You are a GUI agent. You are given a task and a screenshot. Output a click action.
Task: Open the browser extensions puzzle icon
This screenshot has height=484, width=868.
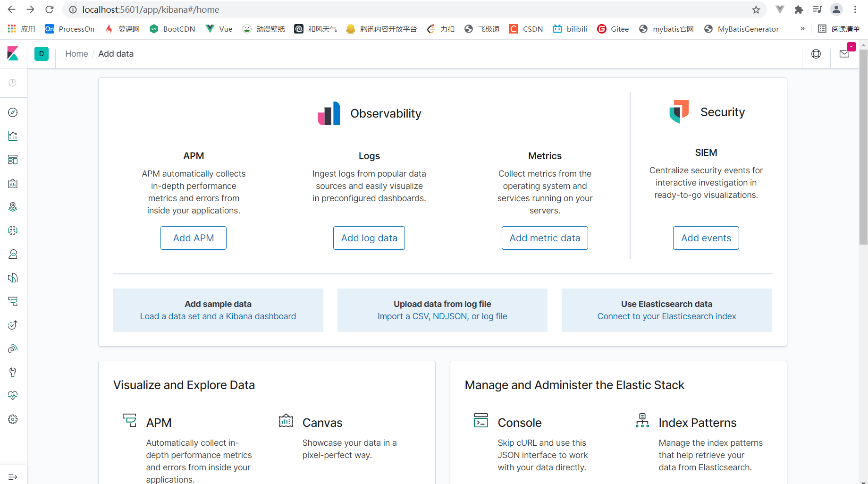[799, 9]
